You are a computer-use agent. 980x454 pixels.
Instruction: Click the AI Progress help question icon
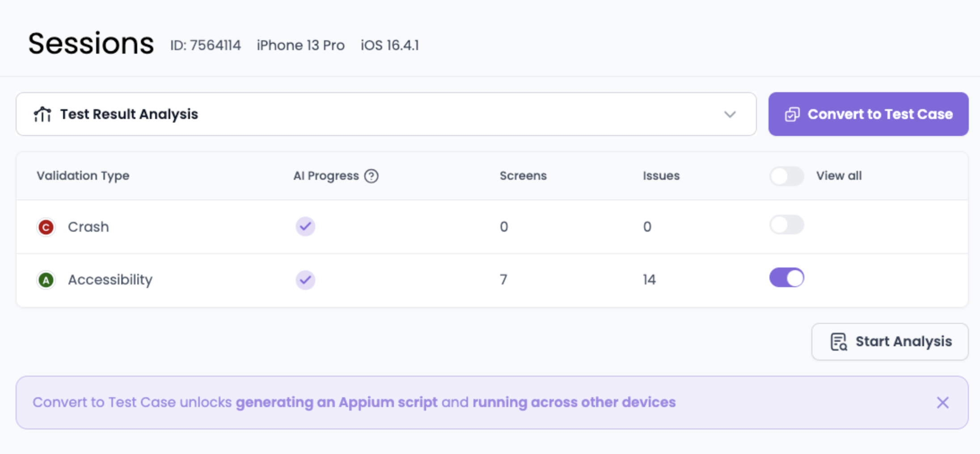point(371,176)
